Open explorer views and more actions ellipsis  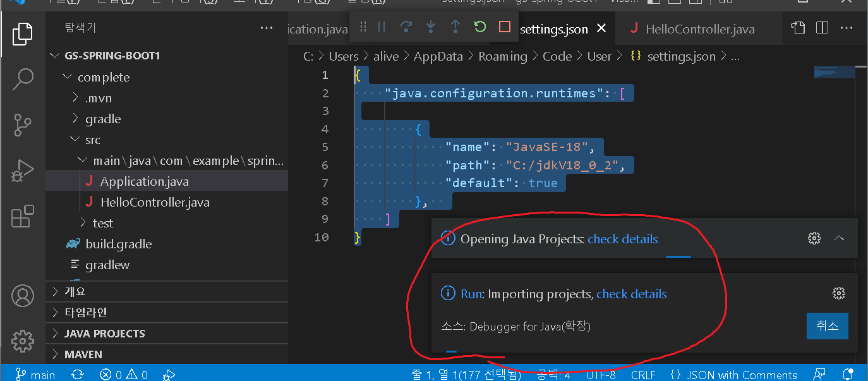click(x=267, y=28)
